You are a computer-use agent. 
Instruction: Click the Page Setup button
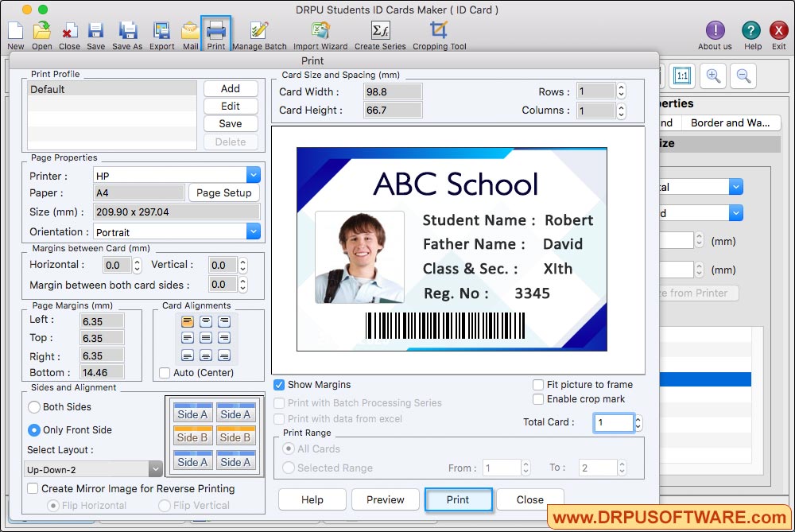(224, 192)
